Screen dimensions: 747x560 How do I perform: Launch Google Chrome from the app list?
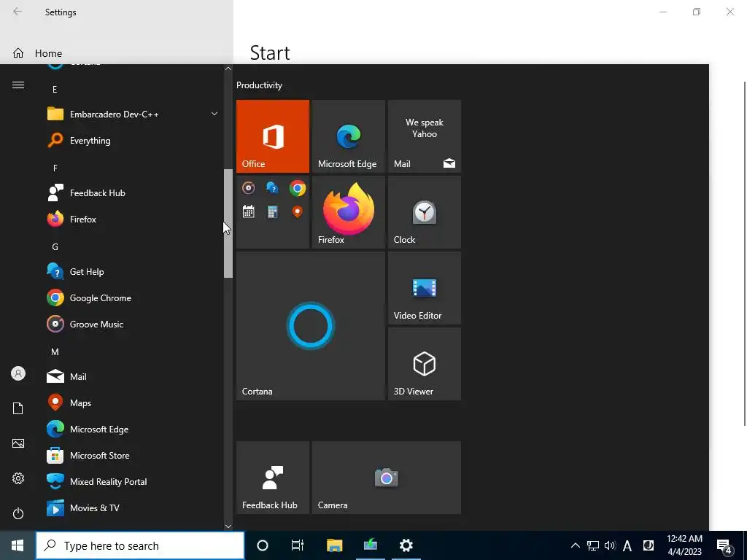[133, 298]
